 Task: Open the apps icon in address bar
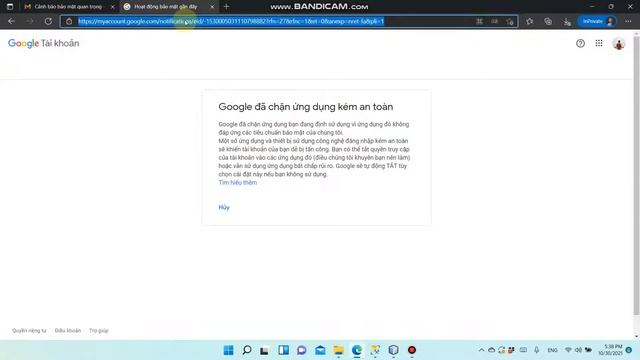479,21
